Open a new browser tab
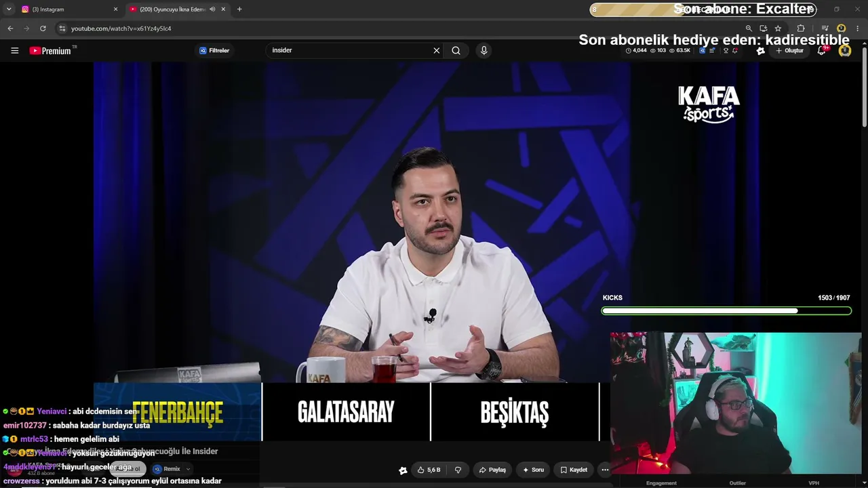 [x=239, y=9]
